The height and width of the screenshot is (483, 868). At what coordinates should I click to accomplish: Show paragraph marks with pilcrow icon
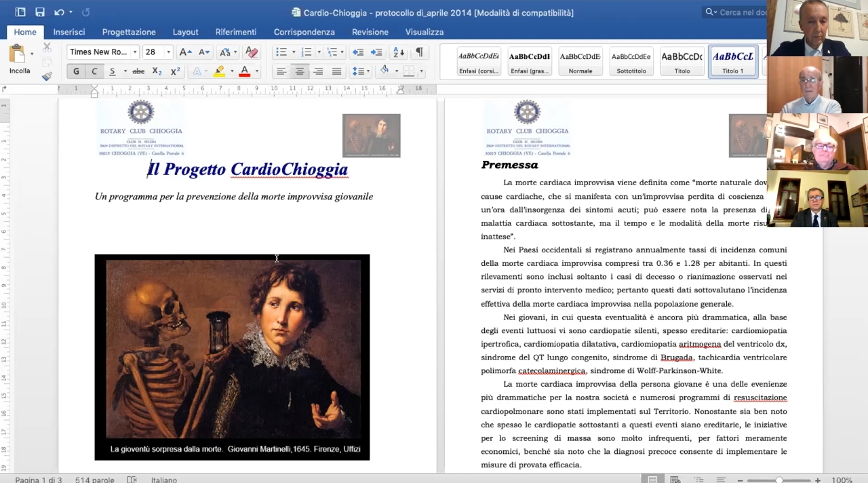click(x=419, y=52)
